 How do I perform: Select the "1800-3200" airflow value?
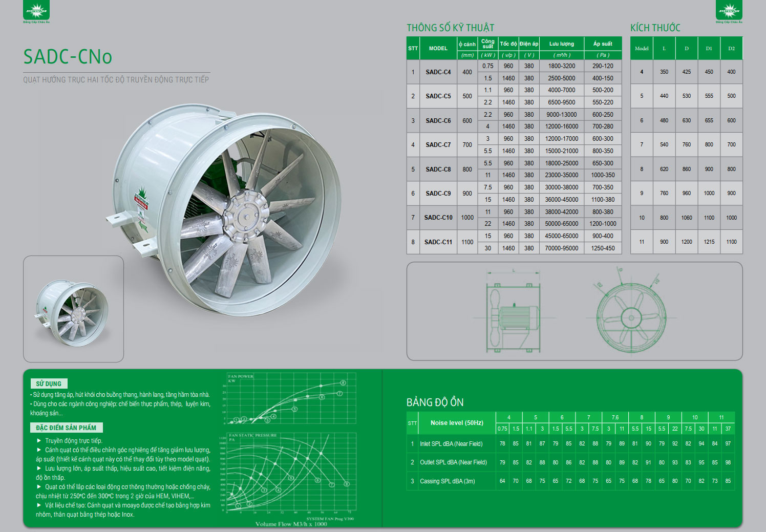[562, 66]
